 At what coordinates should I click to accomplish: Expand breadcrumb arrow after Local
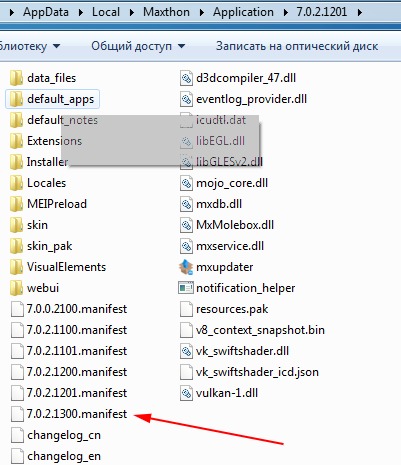[132, 13]
